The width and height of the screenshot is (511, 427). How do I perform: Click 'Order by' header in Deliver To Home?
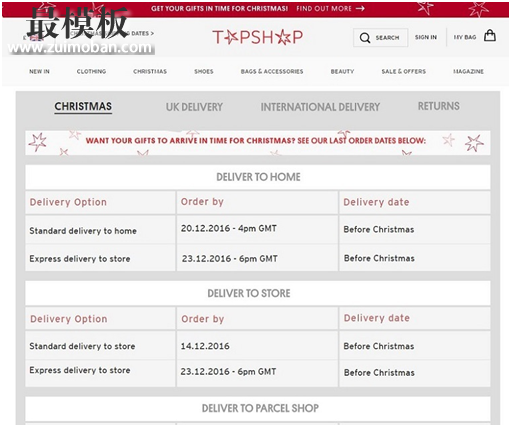click(202, 202)
